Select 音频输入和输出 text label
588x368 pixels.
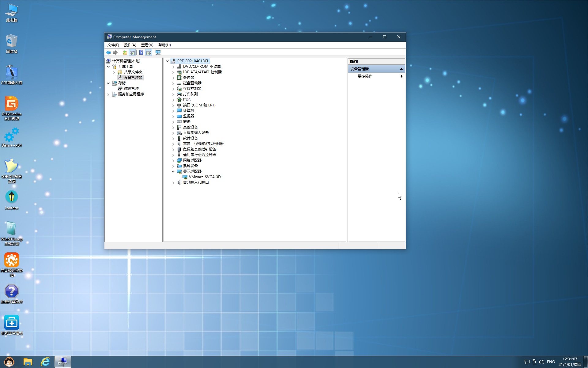(196, 182)
